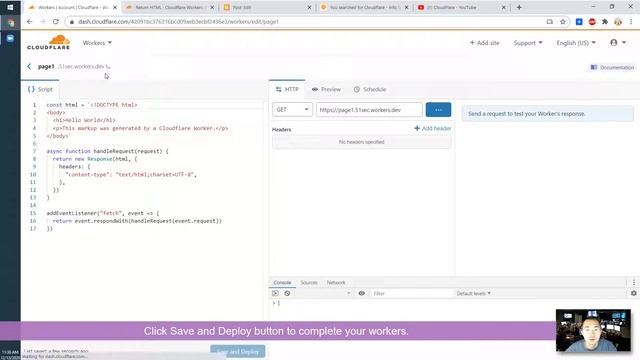The height and width of the screenshot is (360, 640).
Task: Click the Windows Start button
Action: tap(10, 7)
